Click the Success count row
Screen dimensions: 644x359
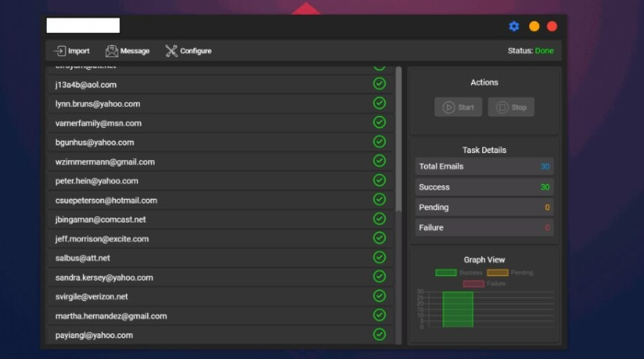pos(484,187)
